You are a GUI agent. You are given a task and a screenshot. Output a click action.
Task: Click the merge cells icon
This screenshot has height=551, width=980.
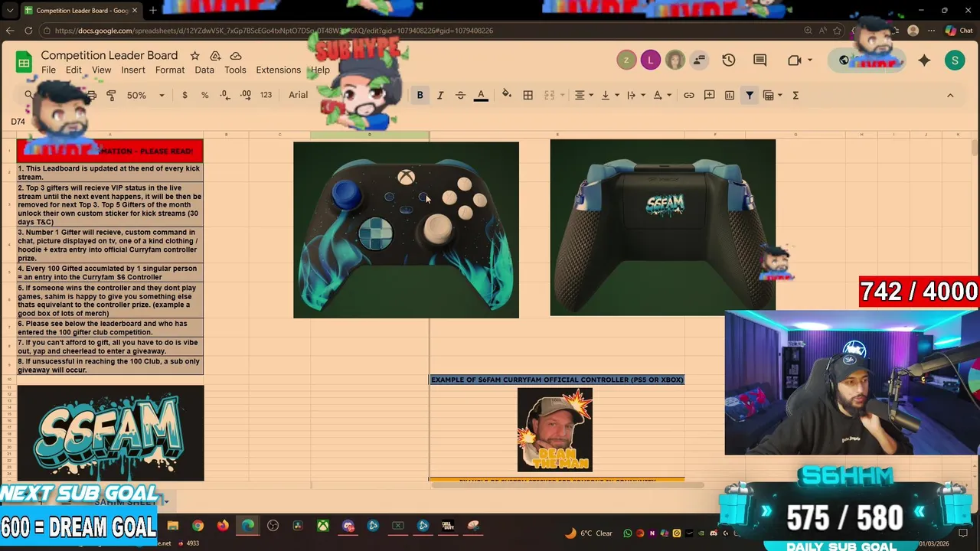click(549, 95)
